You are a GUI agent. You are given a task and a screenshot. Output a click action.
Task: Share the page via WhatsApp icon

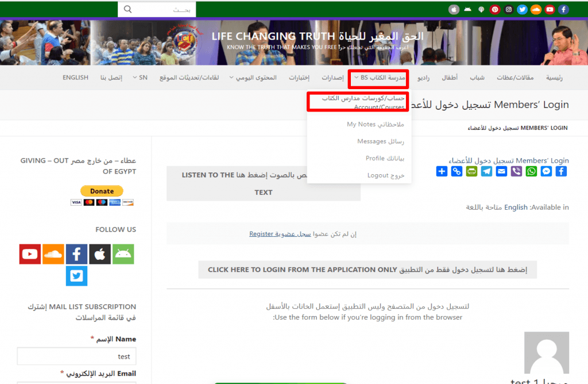[531, 171]
